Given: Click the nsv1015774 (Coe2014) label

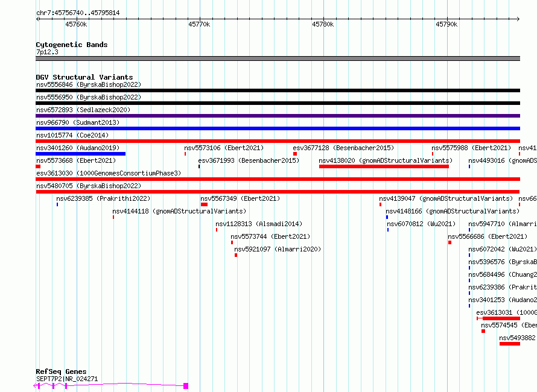Looking at the screenshot, I should click(x=72, y=135).
